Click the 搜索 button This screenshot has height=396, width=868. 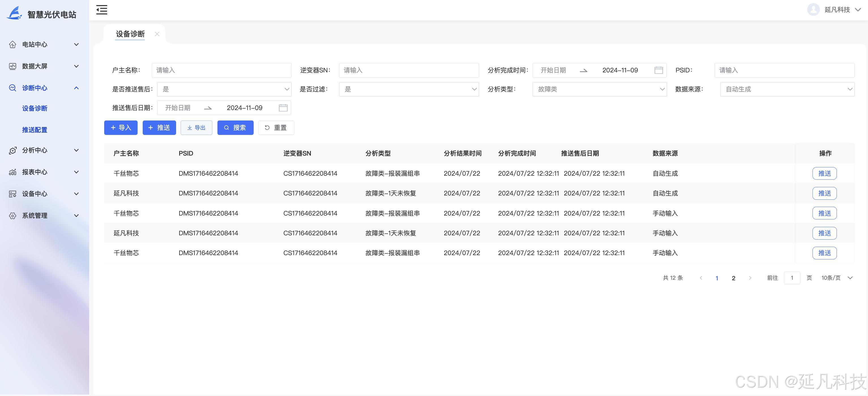[x=235, y=128]
